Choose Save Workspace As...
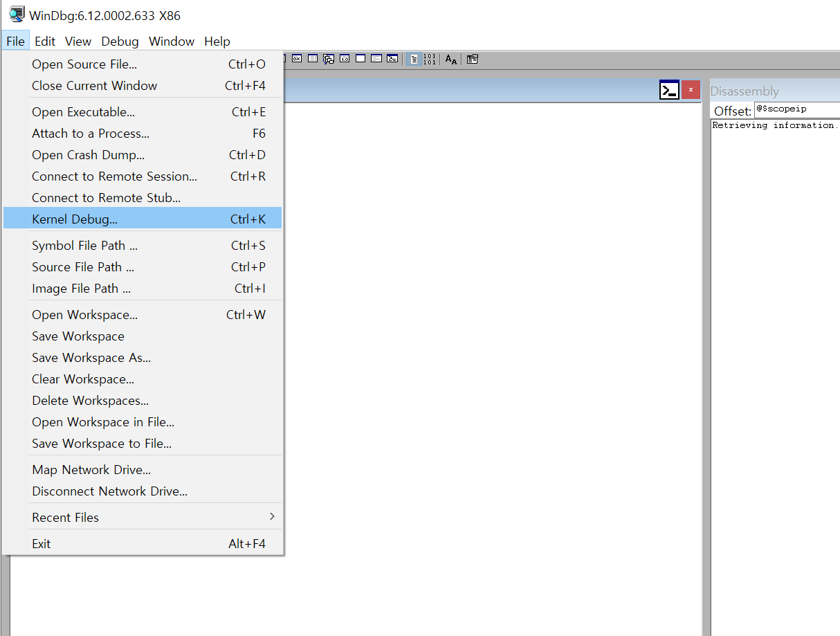Viewport: 840px width, 636px height. tap(143, 358)
